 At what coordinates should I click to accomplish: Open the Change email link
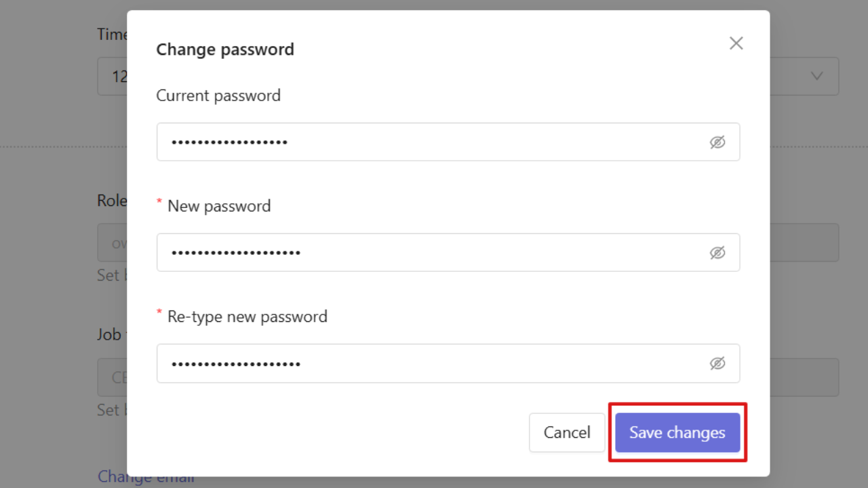146,476
